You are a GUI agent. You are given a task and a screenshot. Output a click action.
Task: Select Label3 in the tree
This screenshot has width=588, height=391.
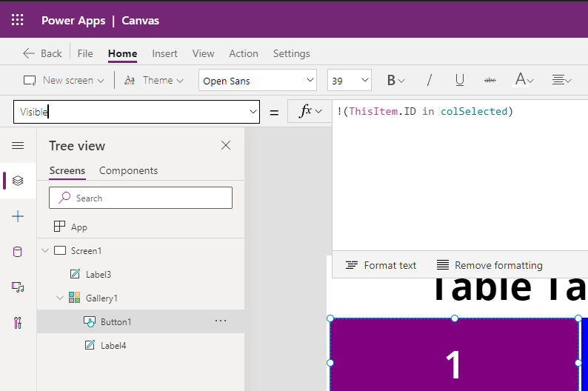pyautogui.click(x=98, y=275)
